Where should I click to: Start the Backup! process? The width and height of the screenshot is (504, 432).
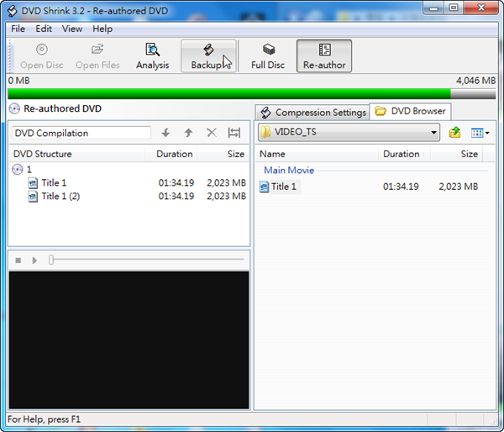coord(209,56)
